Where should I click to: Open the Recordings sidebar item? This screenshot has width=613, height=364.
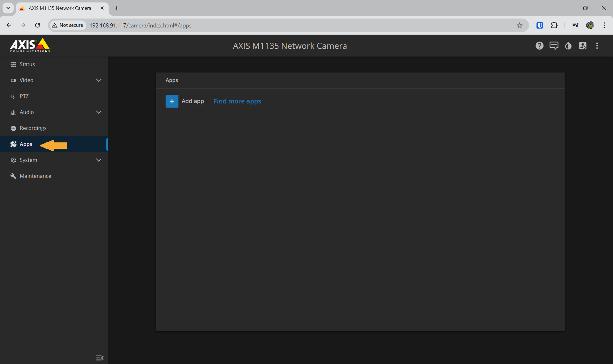coord(54,128)
